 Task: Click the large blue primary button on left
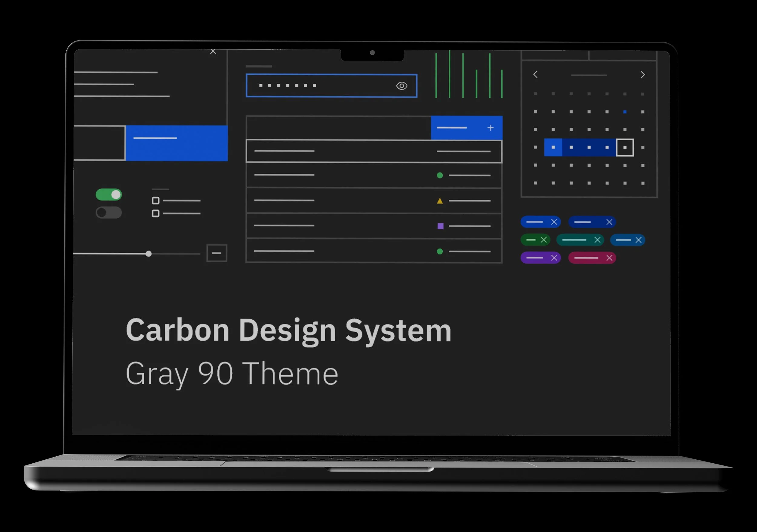click(177, 143)
